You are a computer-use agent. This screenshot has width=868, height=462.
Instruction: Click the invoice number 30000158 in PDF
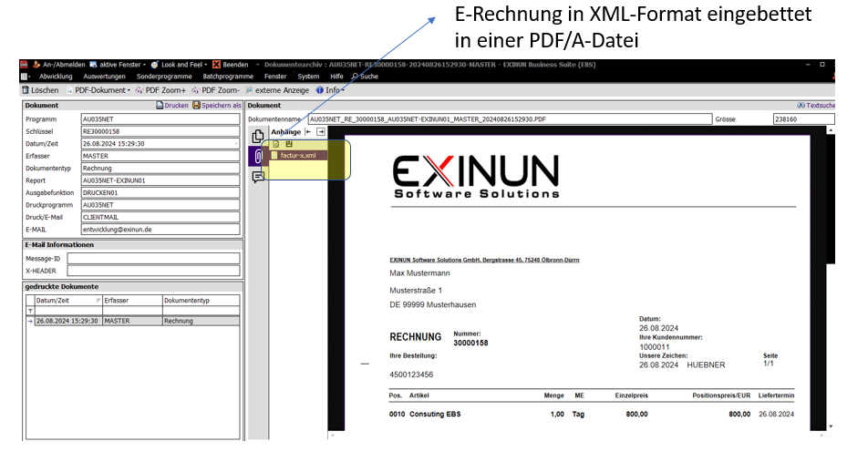click(x=470, y=343)
